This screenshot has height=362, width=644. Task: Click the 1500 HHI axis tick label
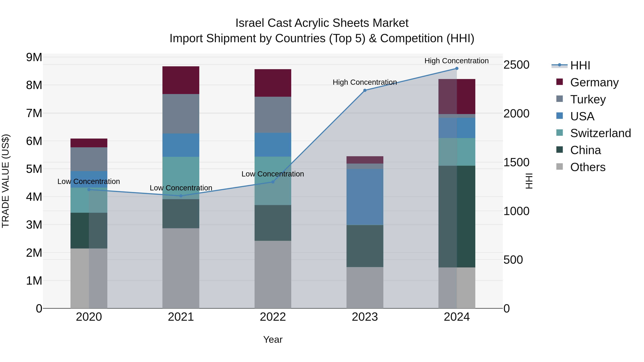pos(516,162)
